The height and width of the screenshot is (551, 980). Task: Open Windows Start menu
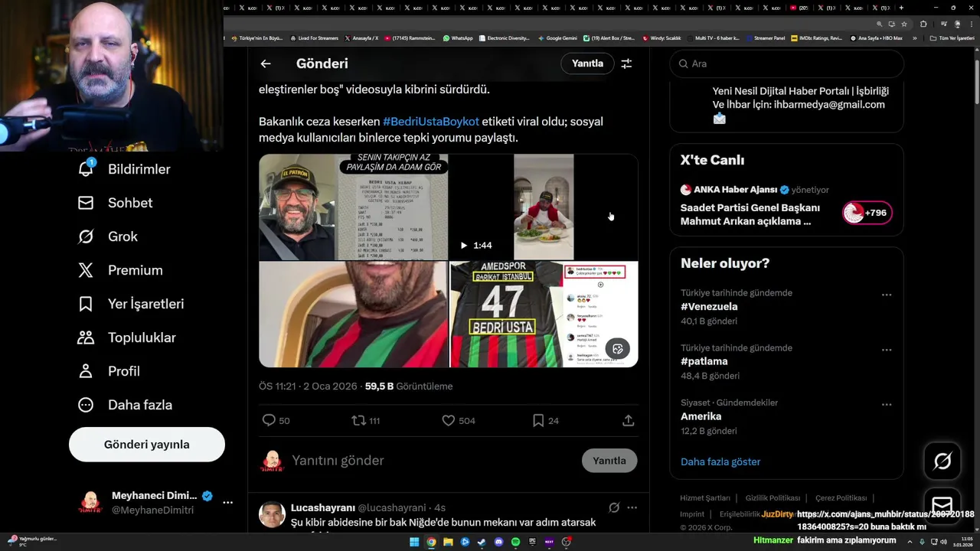click(414, 542)
